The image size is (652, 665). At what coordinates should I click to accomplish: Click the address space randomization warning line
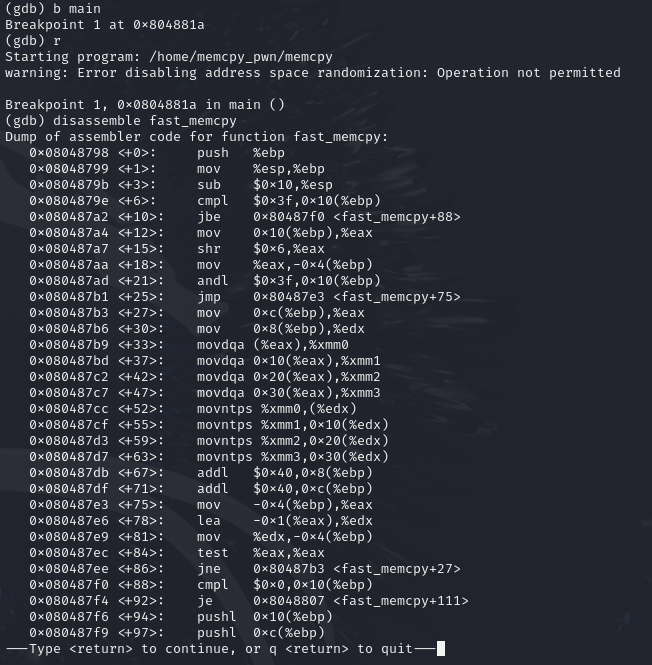point(312,73)
